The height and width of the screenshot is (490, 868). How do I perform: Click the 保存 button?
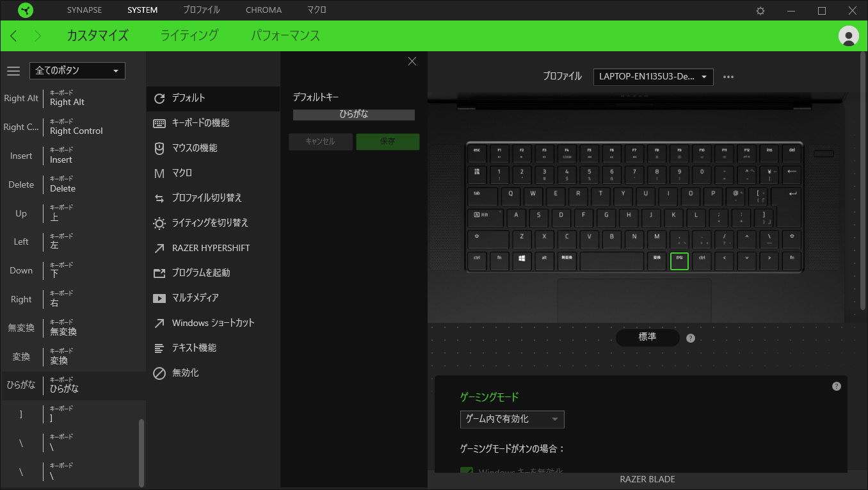pos(388,142)
